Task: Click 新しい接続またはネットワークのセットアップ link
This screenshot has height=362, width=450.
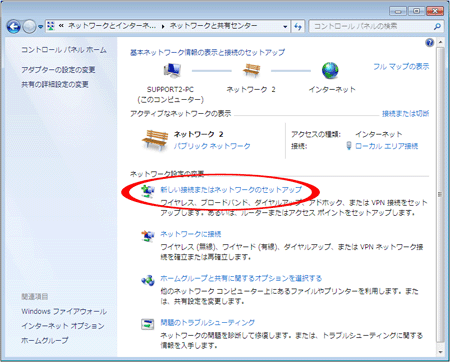Action: click(231, 190)
